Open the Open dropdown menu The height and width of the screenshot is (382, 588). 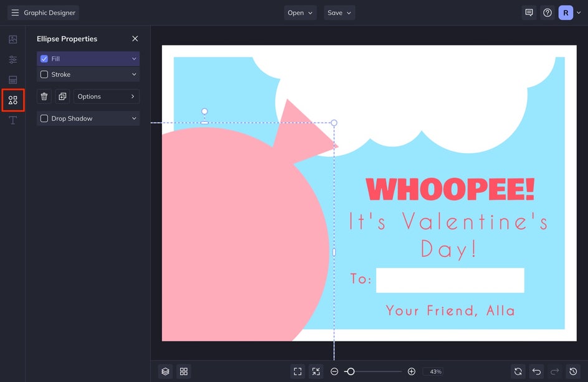[x=300, y=12]
